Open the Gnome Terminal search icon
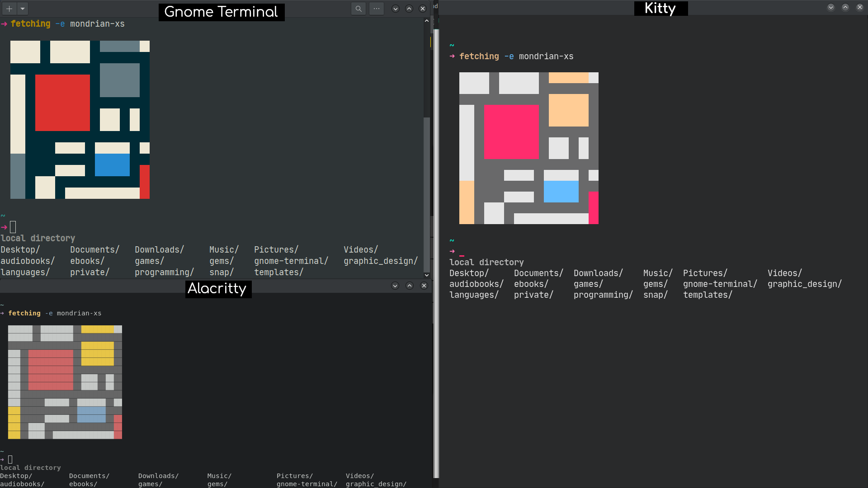Viewport: 868px width, 488px height. 359,9
